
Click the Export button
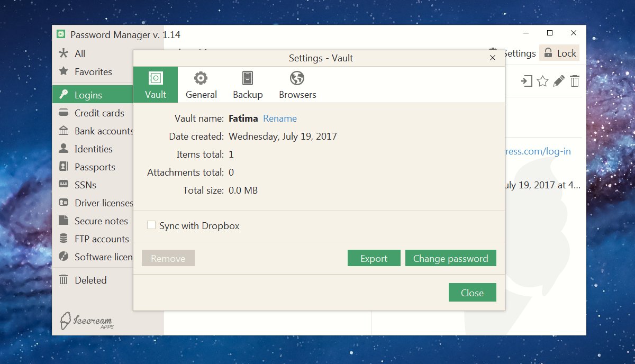tap(374, 258)
